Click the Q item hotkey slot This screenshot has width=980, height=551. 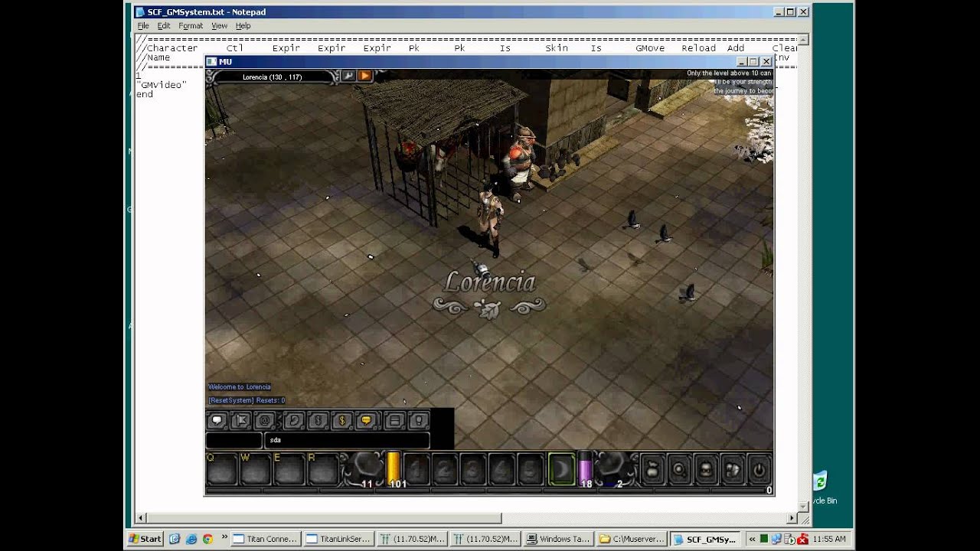click(221, 469)
